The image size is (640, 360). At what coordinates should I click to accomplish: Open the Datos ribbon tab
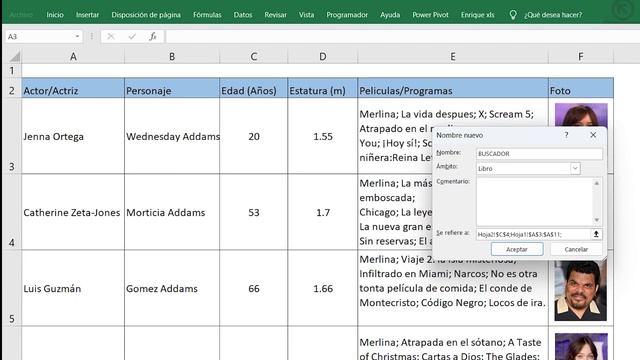coord(243,15)
